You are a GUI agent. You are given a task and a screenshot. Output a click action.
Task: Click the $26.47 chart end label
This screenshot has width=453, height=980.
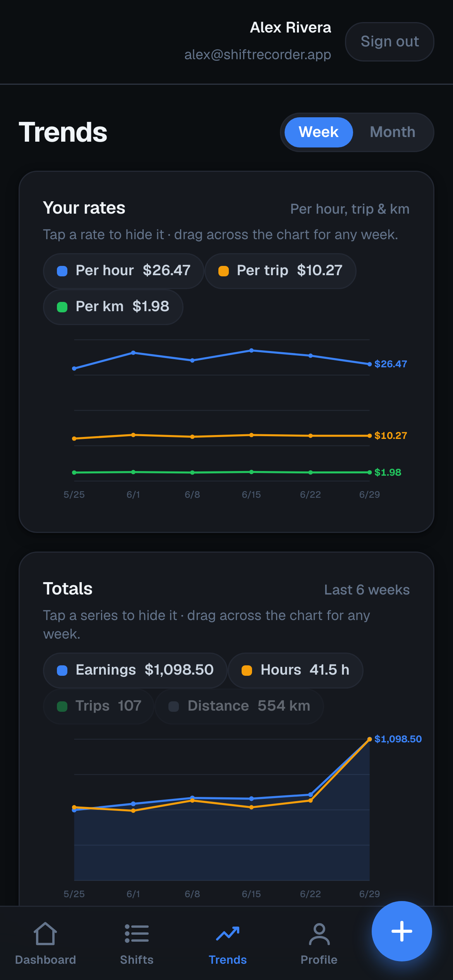tap(391, 364)
